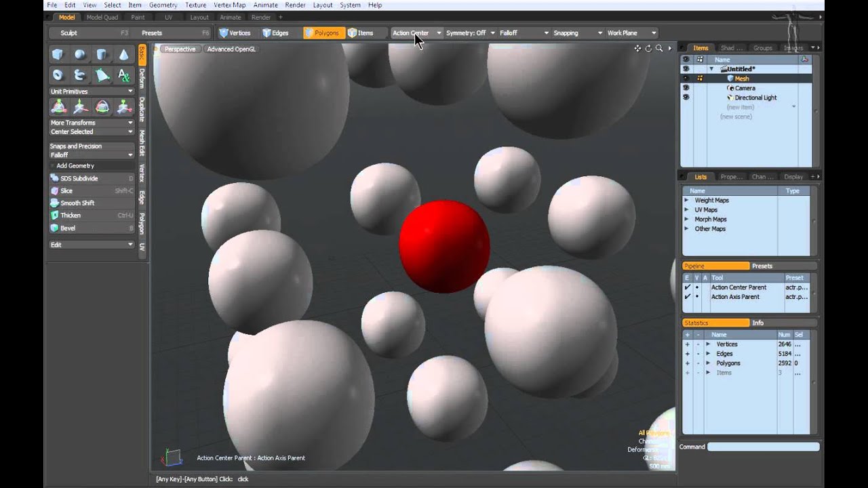Screen dimensions: 868x488
Task: Select the Cylinder primitive tool
Action: (x=102, y=55)
